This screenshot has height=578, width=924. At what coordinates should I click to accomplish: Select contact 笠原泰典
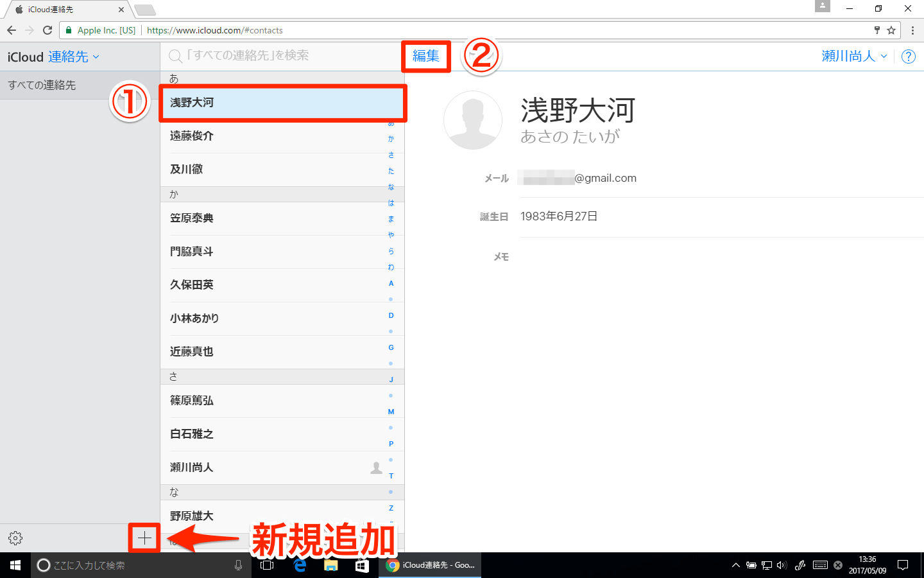[282, 218]
